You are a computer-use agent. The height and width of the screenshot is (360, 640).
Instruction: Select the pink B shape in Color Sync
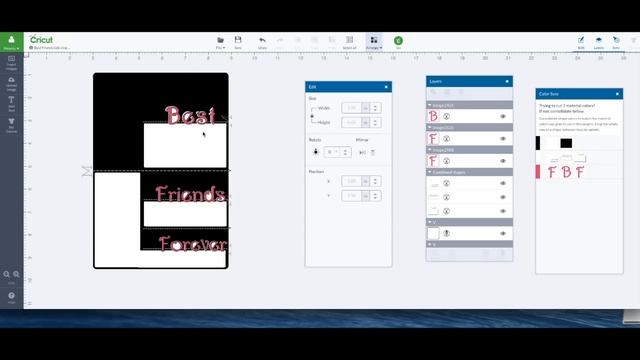click(x=567, y=172)
